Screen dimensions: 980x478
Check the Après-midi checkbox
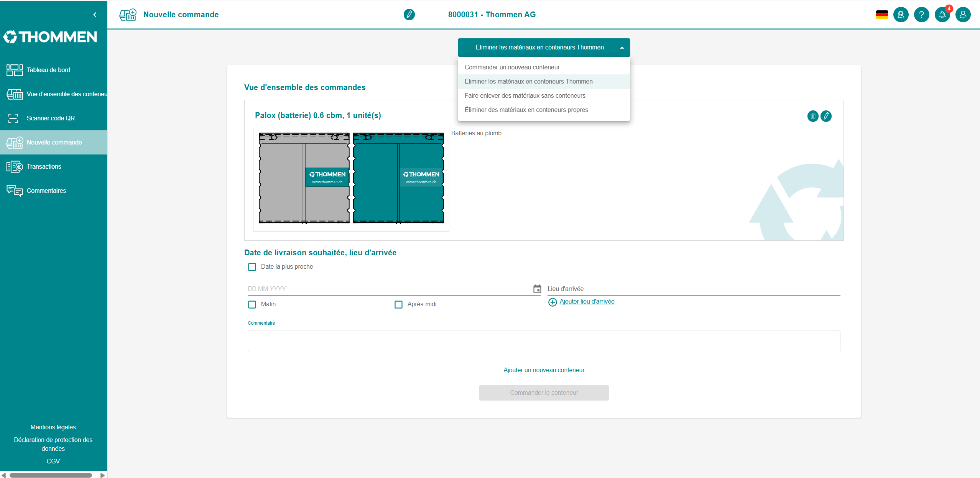click(398, 304)
